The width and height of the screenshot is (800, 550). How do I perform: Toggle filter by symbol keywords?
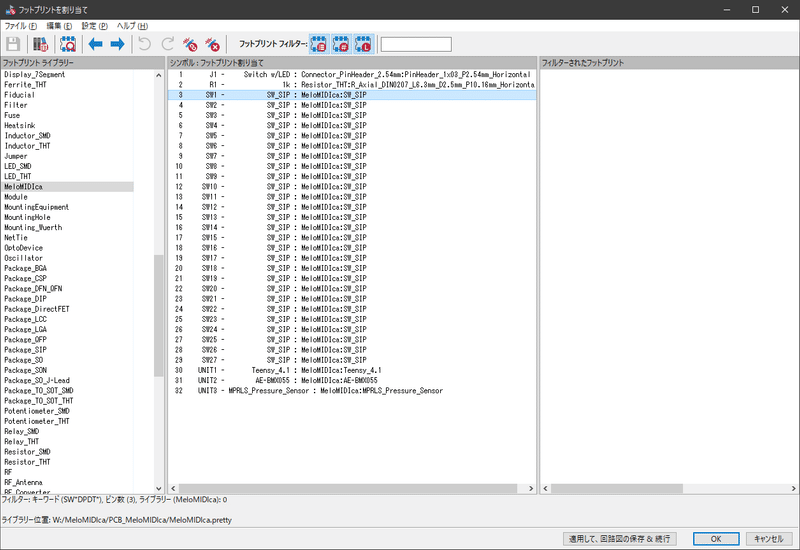tap(319, 44)
